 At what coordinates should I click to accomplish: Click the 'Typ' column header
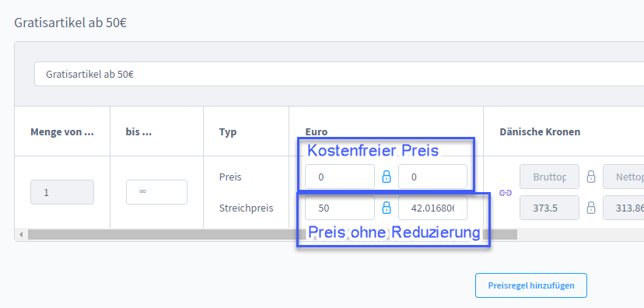tap(228, 132)
